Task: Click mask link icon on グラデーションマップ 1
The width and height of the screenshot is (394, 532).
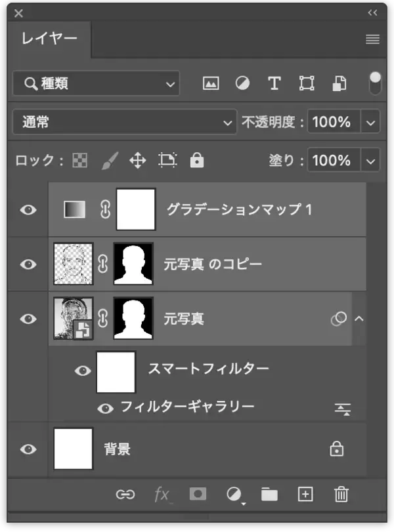Action: [105, 209]
